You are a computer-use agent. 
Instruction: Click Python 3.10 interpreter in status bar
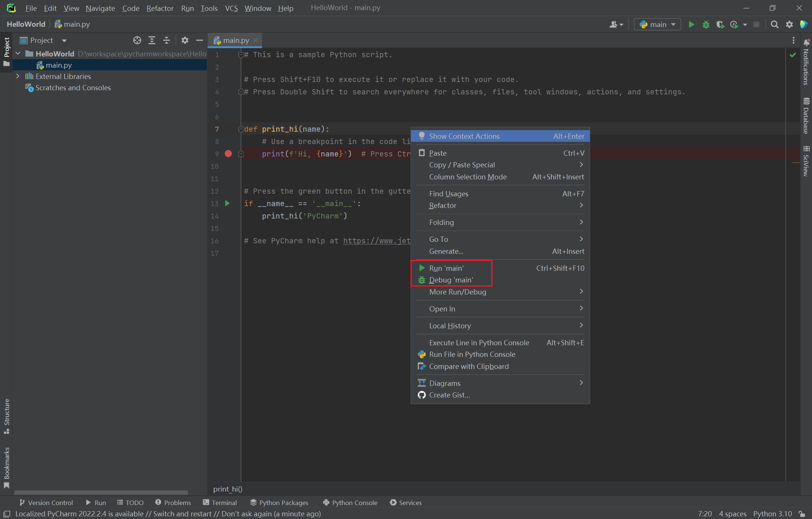tap(772, 514)
